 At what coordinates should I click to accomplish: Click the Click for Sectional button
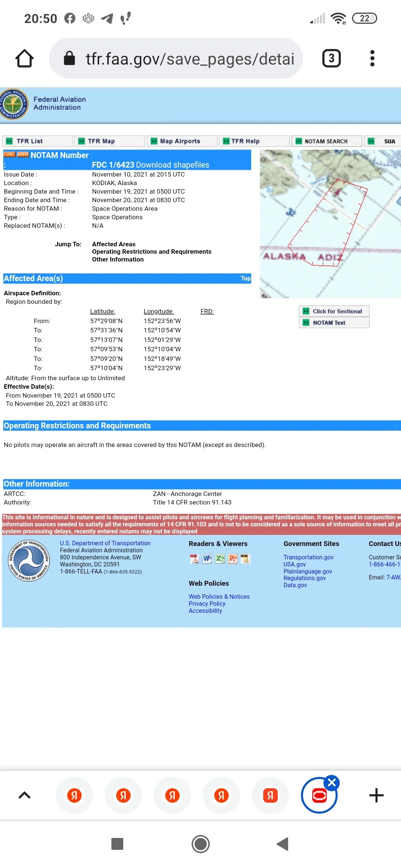coord(334,311)
